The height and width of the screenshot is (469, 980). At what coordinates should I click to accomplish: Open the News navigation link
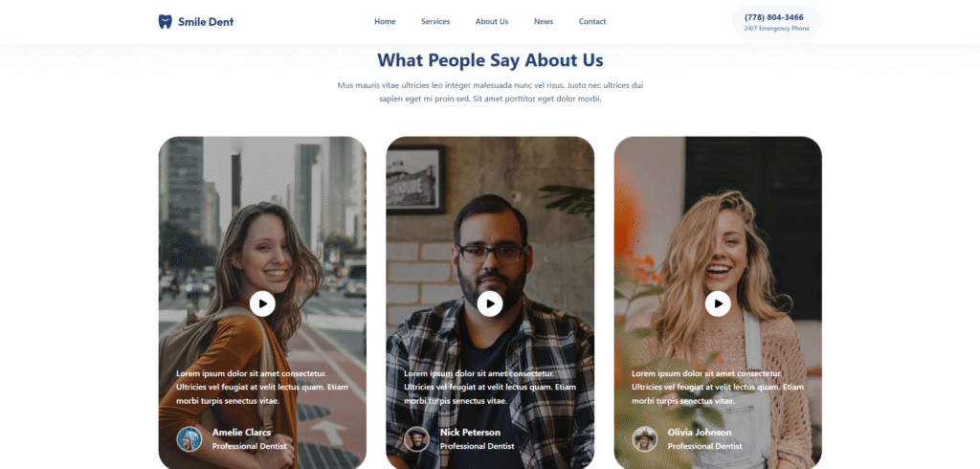pyautogui.click(x=544, y=21)
